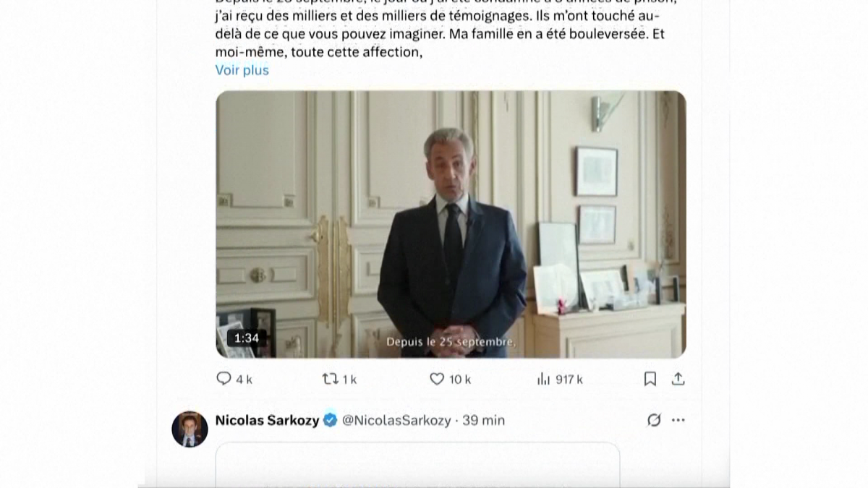Screen dimensions: 868x488
Task: Open the post by clicking its French text
Action: (x=434, y=34)
